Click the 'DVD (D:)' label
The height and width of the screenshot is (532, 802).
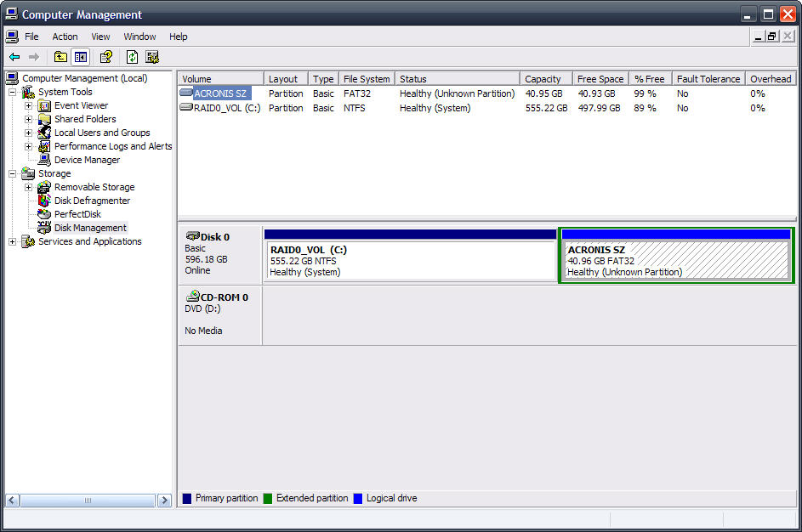(x=202, y=308)
